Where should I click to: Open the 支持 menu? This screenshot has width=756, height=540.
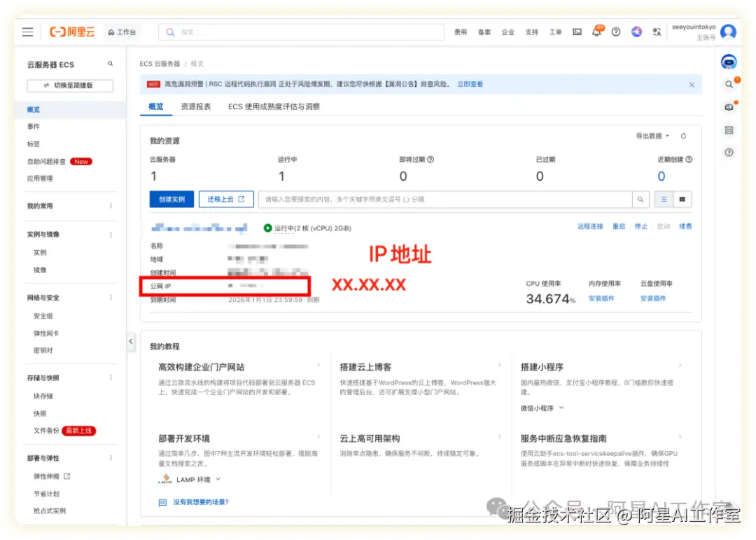click(x=531, y=32)
